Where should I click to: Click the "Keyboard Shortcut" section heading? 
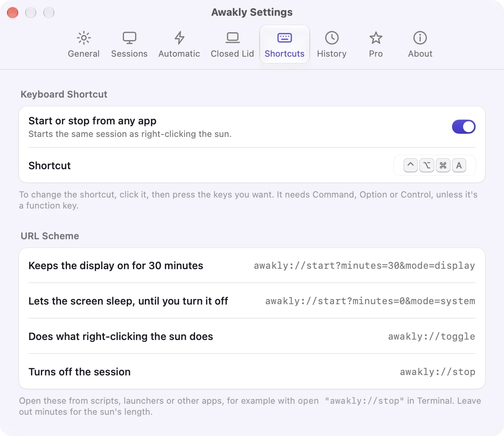click(64, 94)
